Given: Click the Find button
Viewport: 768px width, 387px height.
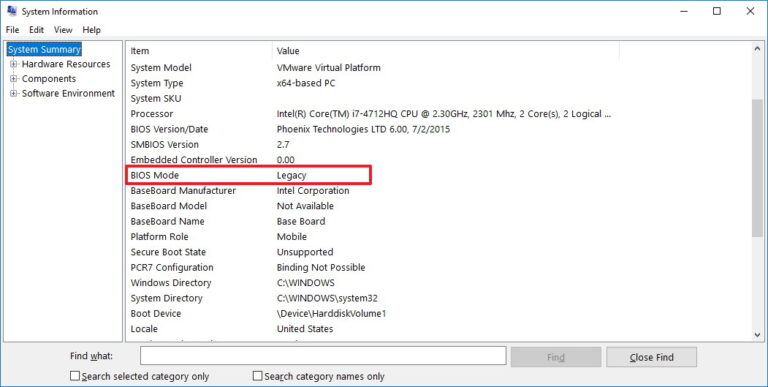Looking at the screenshot, I should (556, 357).
